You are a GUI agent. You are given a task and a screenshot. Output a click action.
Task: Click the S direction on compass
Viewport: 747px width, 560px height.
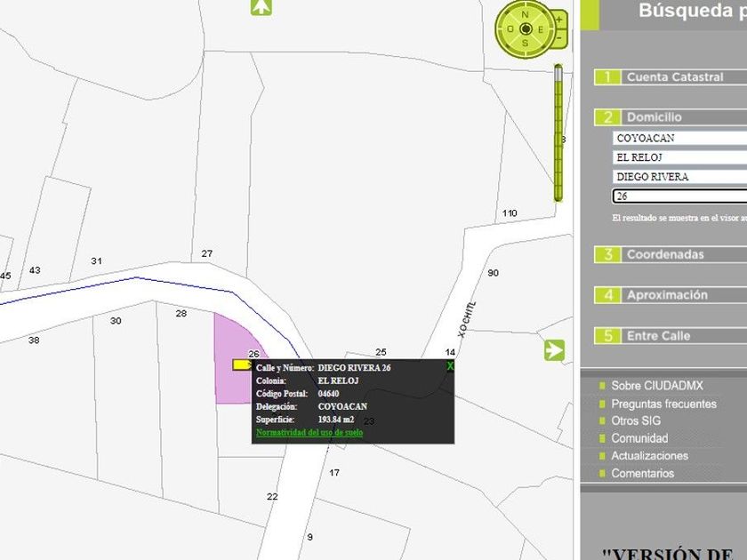pyautogui.click(x=525, y=44)
